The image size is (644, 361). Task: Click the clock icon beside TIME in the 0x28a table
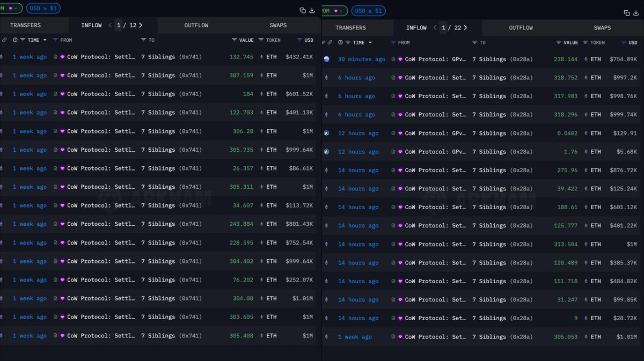tap(340, 42)
